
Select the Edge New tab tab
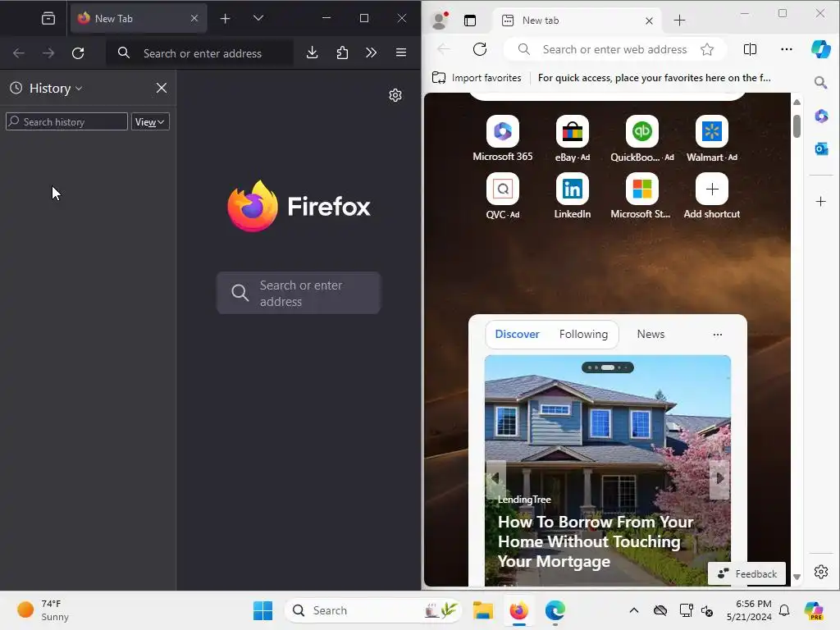point(577,21)
